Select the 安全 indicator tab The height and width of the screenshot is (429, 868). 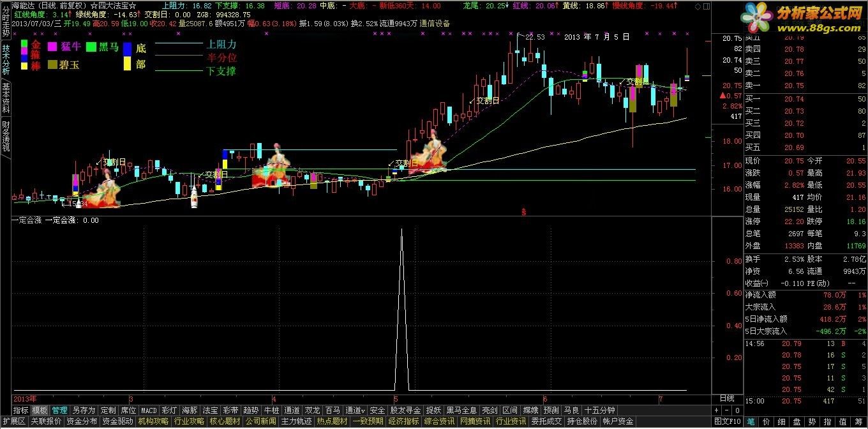pos(377,410)
